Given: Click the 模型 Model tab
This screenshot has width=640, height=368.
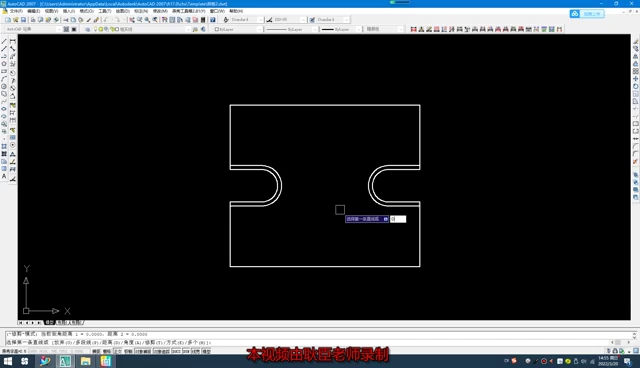Looking at the screenshot, I should [x=49, y=323].
